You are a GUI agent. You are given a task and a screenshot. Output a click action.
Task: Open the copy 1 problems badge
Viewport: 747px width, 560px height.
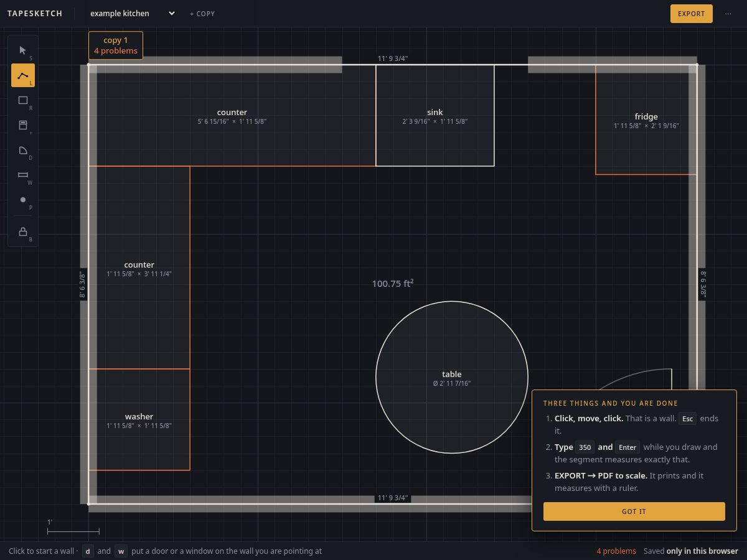click(x=116, y=45)
